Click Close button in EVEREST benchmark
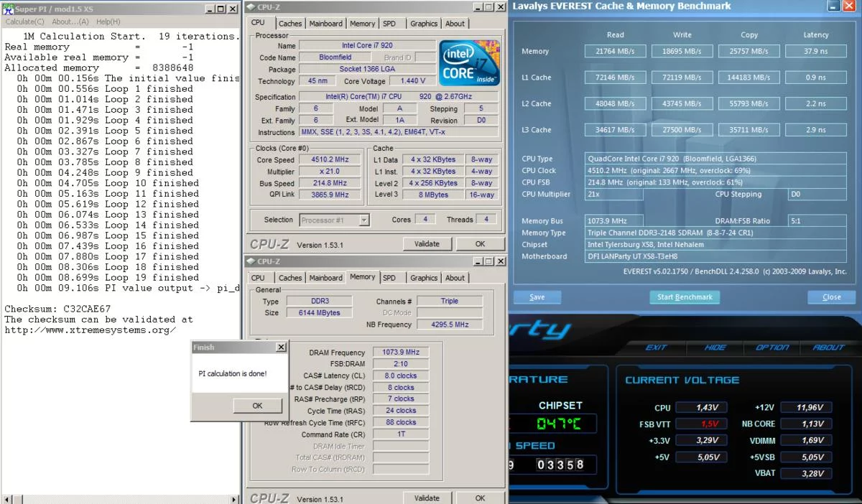This screenshot has width=862, height=504. (x=832, y=297)
